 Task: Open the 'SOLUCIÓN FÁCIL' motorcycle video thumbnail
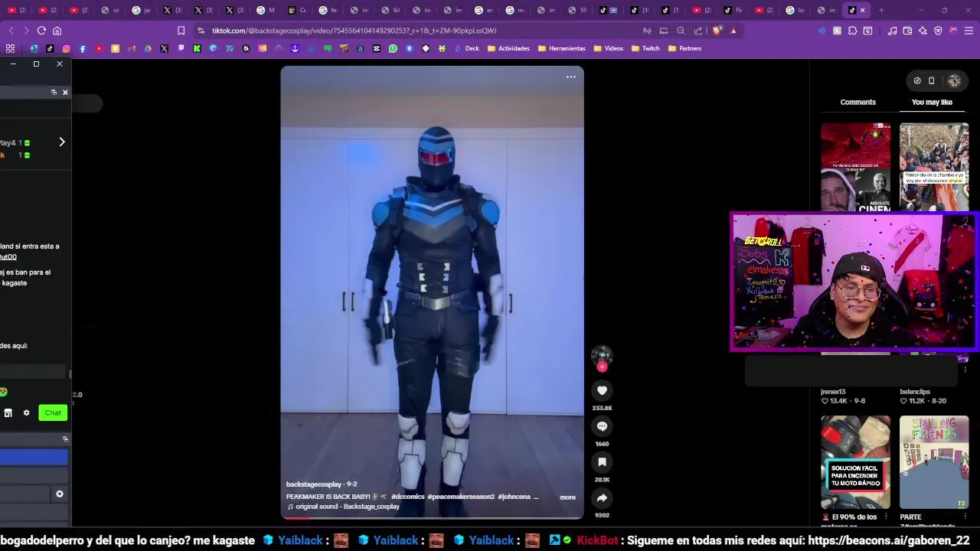tap(855, 462)
